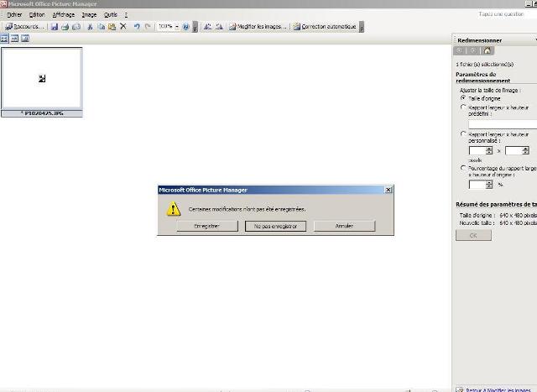
Task: Select 'Rapport largeur x hauteur prédéfini' option
Action: (x=463, y=107)
